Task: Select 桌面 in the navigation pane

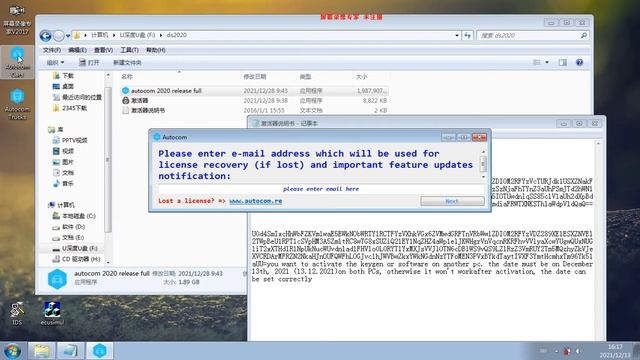Action: click(63, 86)
